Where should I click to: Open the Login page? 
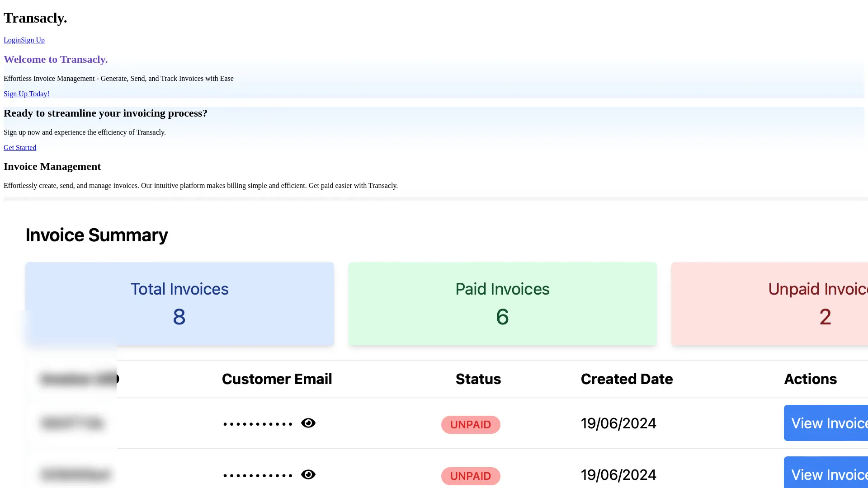point(12,40)
